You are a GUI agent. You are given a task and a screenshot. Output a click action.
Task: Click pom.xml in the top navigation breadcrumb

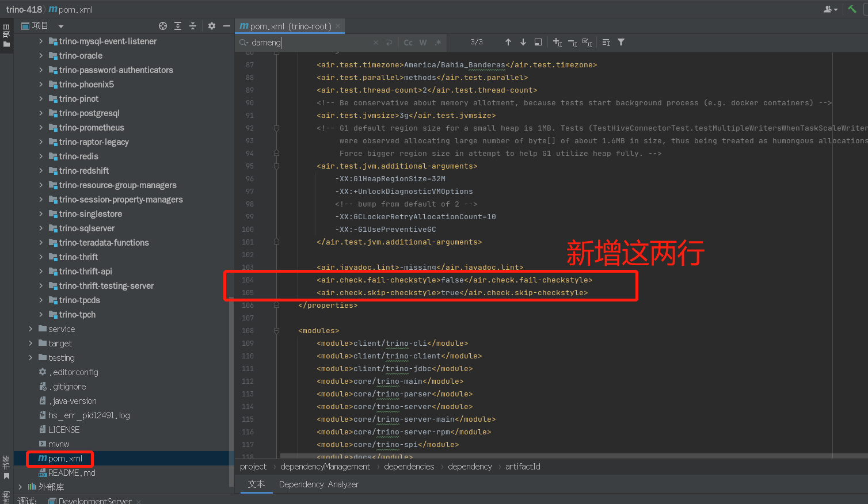70,9
